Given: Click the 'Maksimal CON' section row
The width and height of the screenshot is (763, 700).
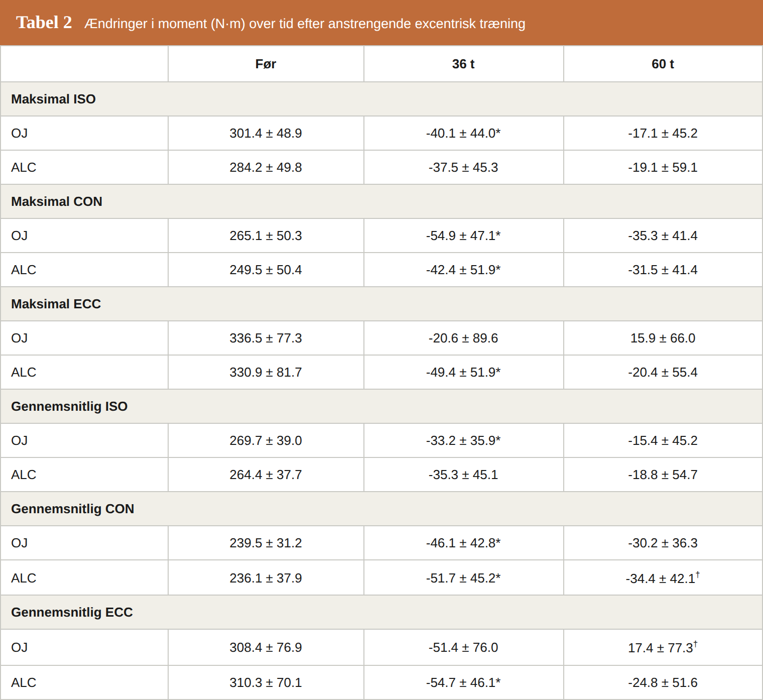Looking at the screenshot, I should pyautogui.click(x=381, y=201).
